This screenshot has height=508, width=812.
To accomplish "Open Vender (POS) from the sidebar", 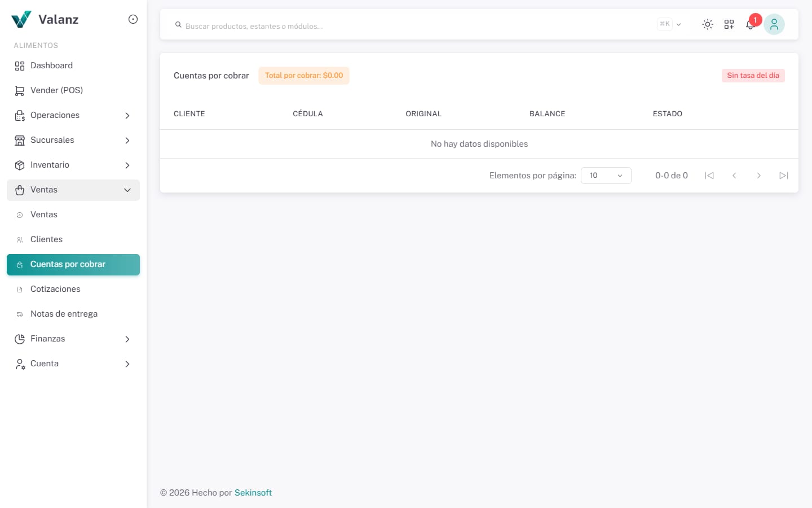I will [73, 90].
